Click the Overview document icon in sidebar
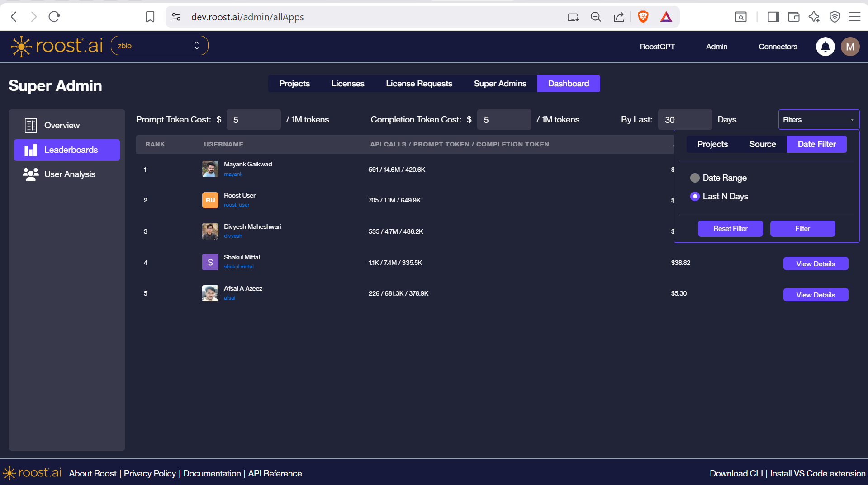Image resolution: width=868 pixels, height=485 pixels. [30, 125]
